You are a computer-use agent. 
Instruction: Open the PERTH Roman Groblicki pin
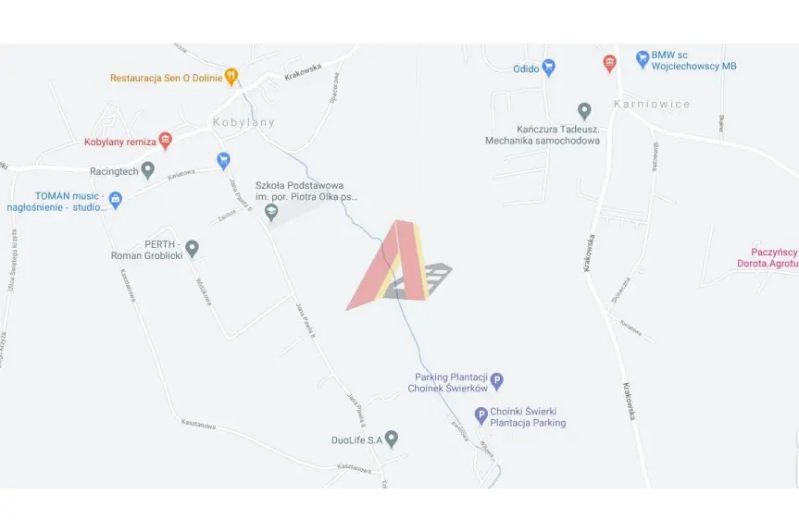192,249
